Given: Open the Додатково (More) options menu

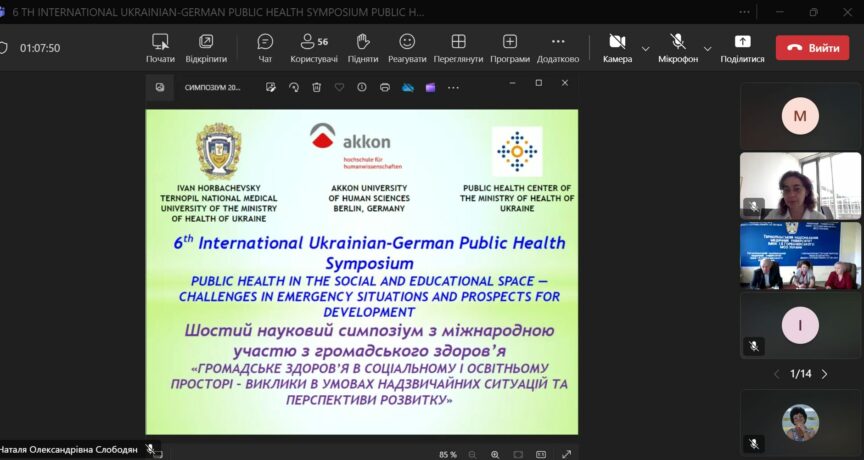Looking at the screenshot, I should (x=557, y=47).
